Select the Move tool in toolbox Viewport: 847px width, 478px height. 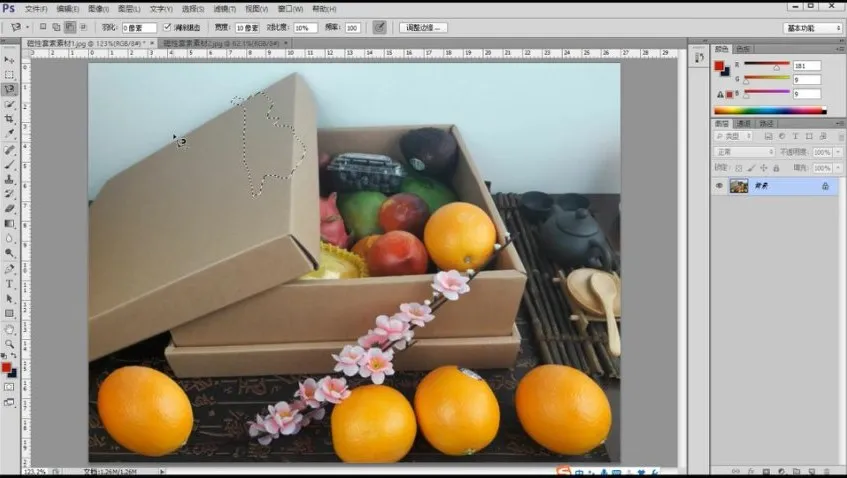(x=9, y=60)
